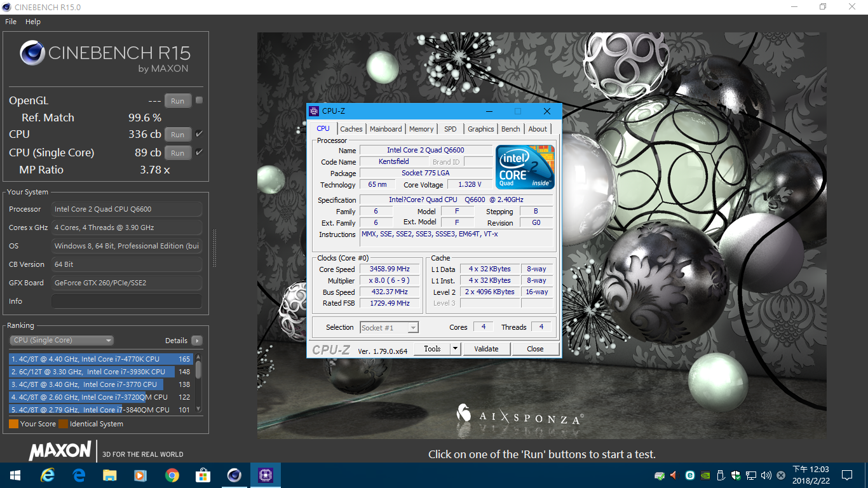868x488 pixels.
Task: Open the Safely Remove Hardware tray icon
Action: click(x=721, y=475)
